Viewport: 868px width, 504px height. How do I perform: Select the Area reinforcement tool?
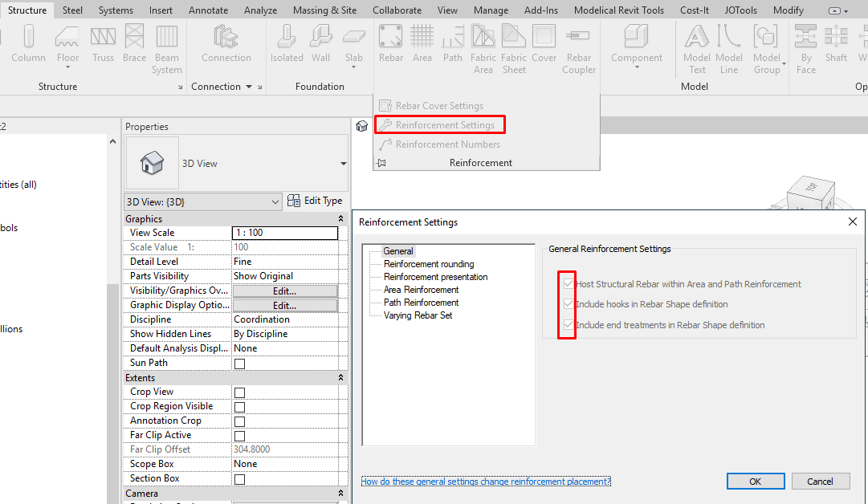click(422, 43)
